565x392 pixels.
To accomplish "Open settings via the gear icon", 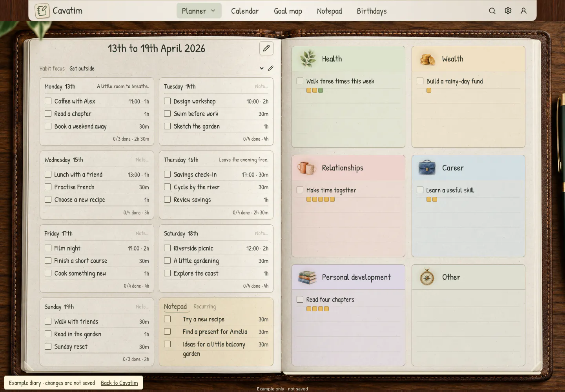I will coord(508,11).
